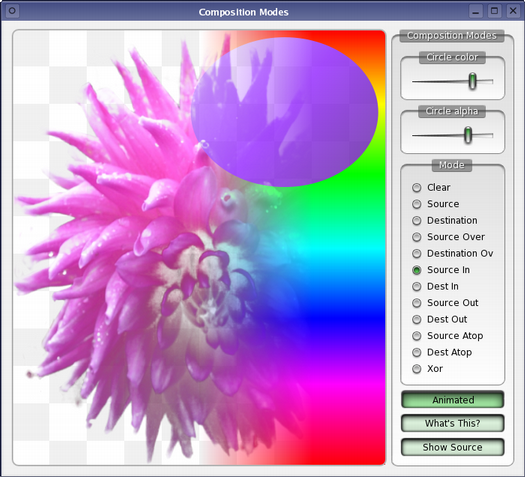
Task: Choose Source Out mode
Action: tap(445, 303)
